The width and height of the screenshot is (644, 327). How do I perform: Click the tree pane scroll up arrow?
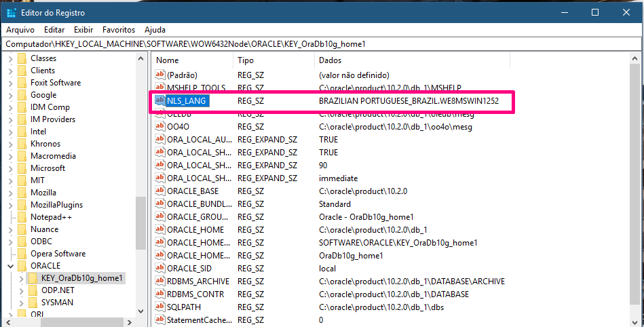click(141, 59)
